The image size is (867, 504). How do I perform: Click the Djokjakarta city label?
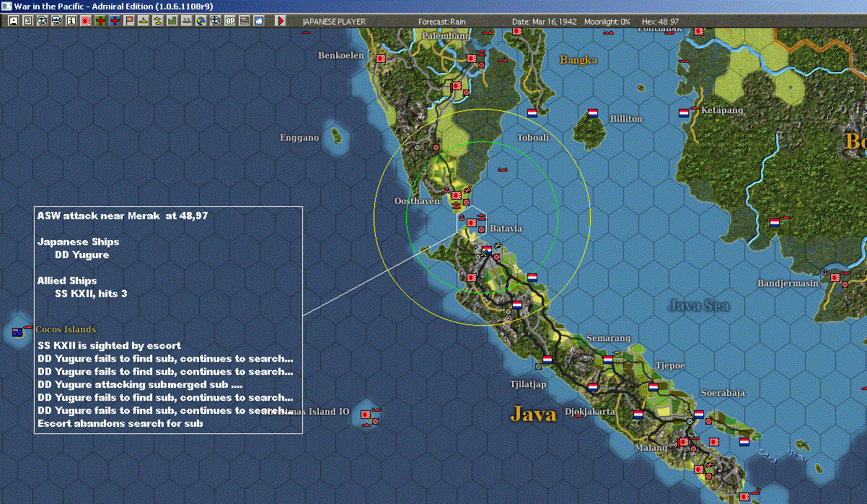[x=590, y=412]
